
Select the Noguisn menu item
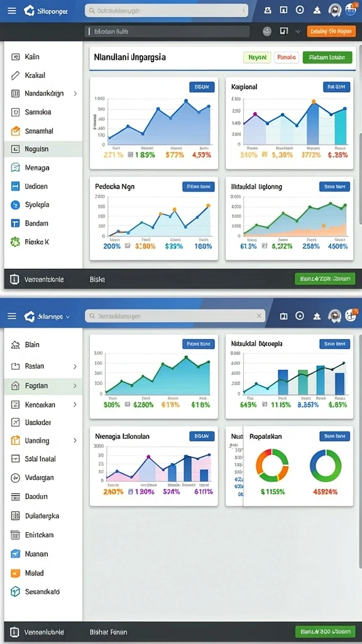43,149
